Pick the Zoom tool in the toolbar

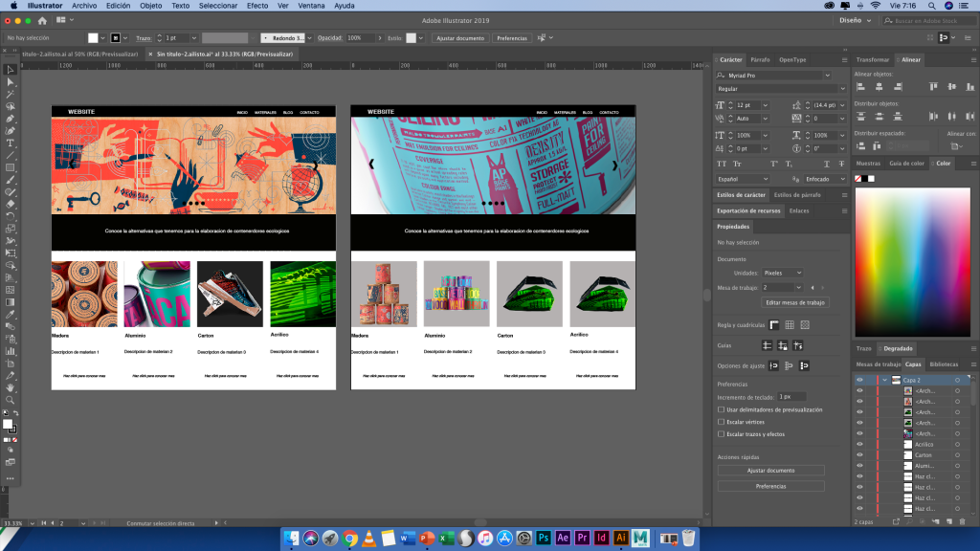(x=11, y=400)
